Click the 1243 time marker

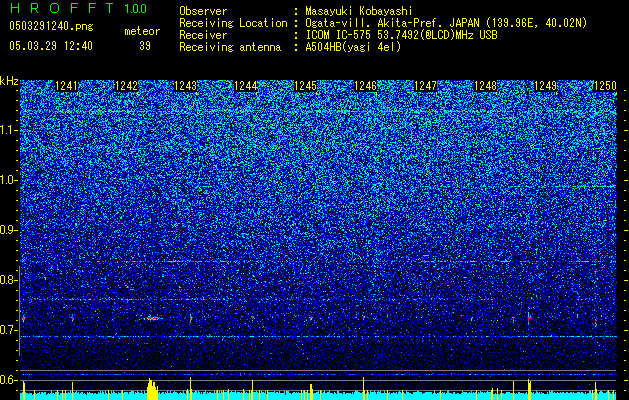point(186,86)
